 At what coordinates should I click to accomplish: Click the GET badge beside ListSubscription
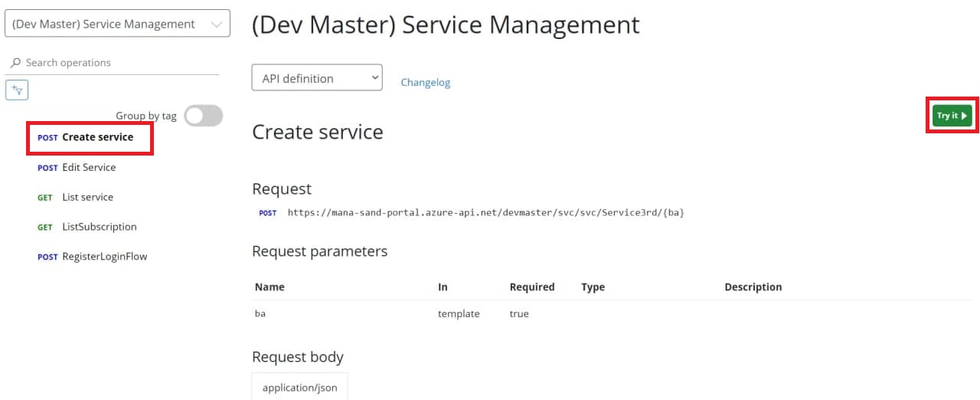(x=45, y=228)
